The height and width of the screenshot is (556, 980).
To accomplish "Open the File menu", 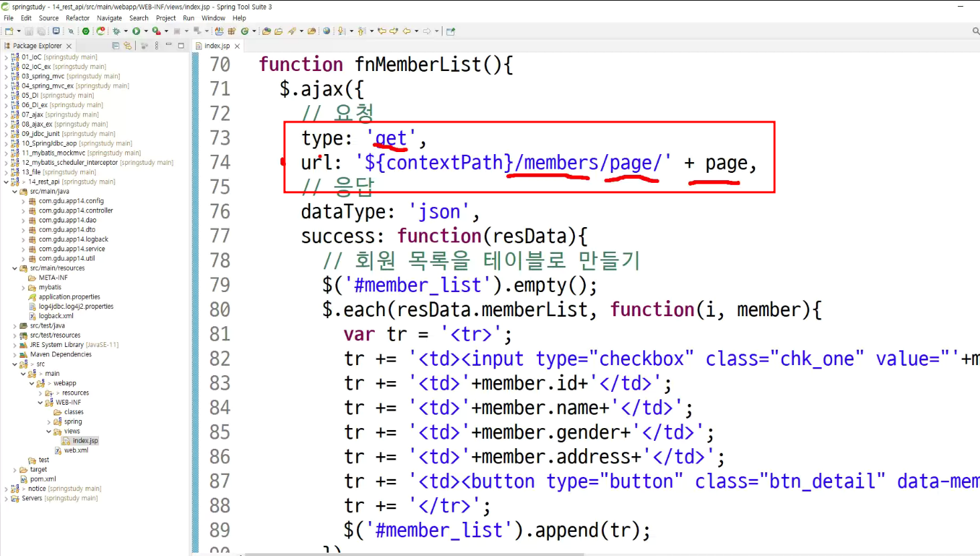I will click(9, 18).
